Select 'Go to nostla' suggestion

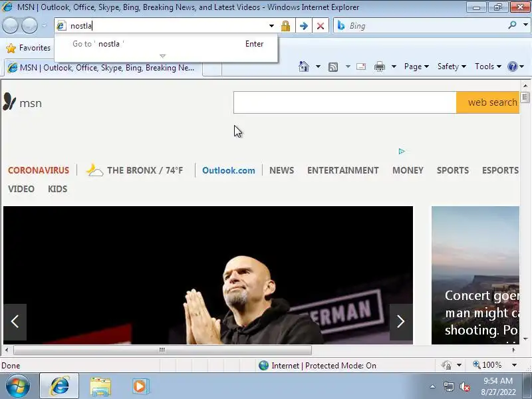(166, 44)
